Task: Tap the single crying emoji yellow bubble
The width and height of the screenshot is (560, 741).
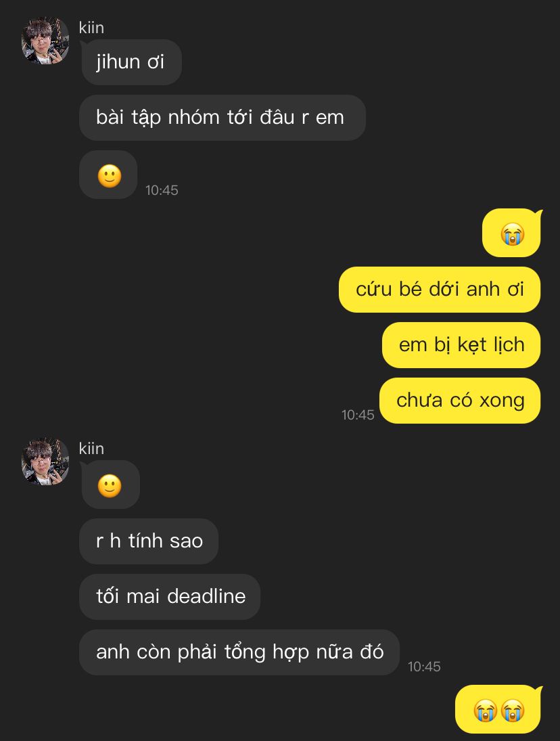Action: click(512, 233)
